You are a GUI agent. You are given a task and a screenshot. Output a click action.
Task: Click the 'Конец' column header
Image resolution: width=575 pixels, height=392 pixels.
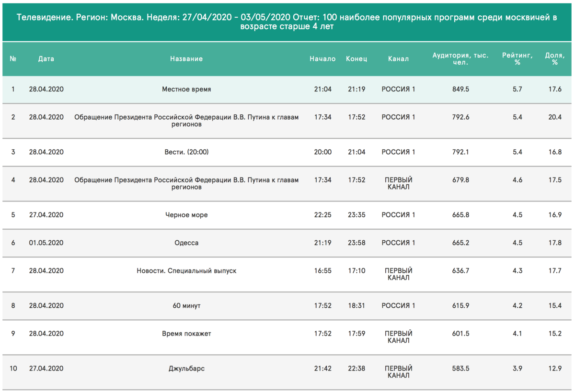[356, 59]
